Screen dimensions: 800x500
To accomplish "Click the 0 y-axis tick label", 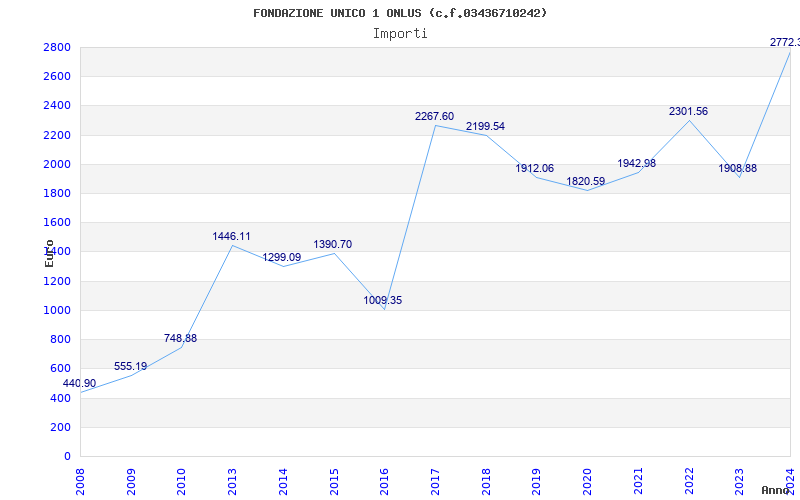I will pos(67,457).
